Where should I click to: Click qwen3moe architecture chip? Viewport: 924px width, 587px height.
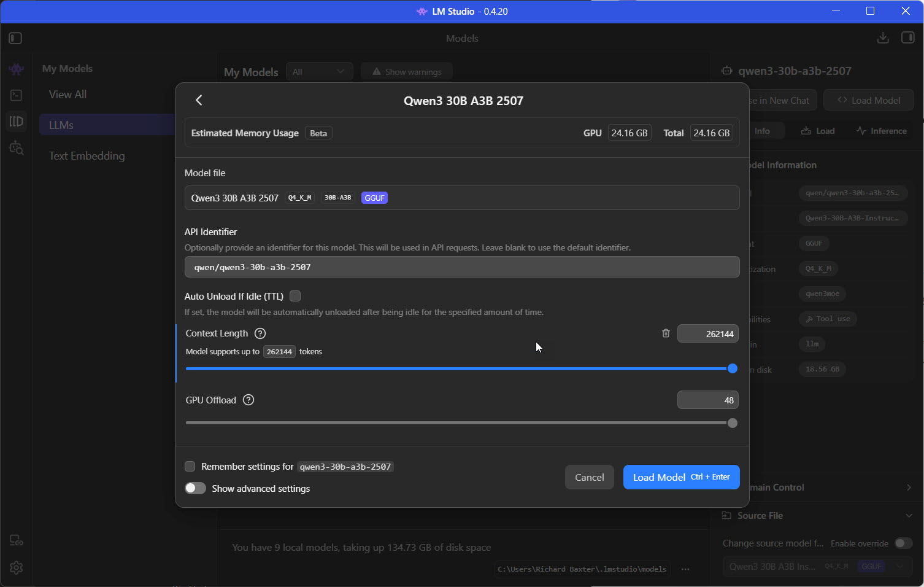click(822, 293)
